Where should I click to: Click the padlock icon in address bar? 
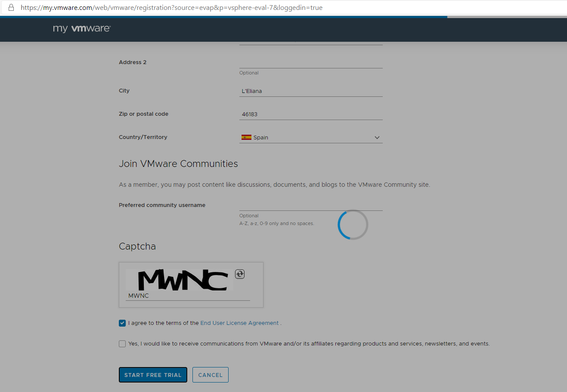pyautogui.click(x=11, y=7)
